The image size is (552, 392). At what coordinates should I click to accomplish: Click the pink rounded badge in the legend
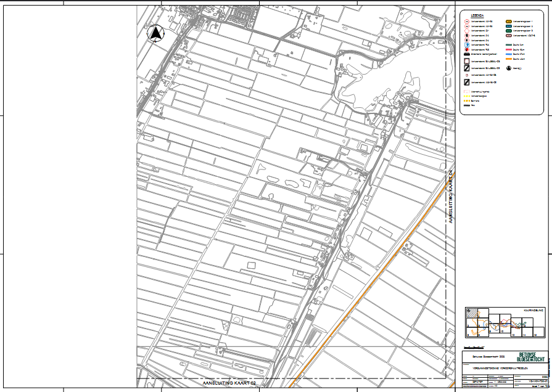tap(509, 35)
